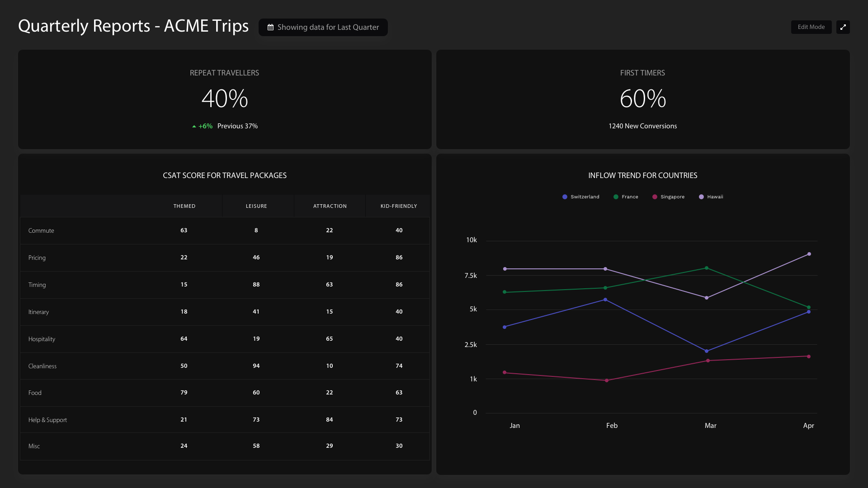Screen dimensions: 868x488
Task: Toggle Switzerland series in legend
Action: click(580, 197)
